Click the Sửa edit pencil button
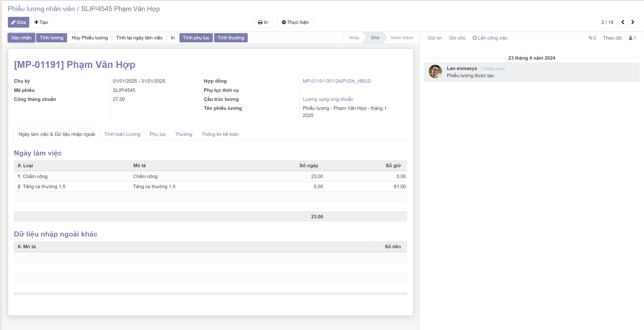644x330 pixels. 18,22
